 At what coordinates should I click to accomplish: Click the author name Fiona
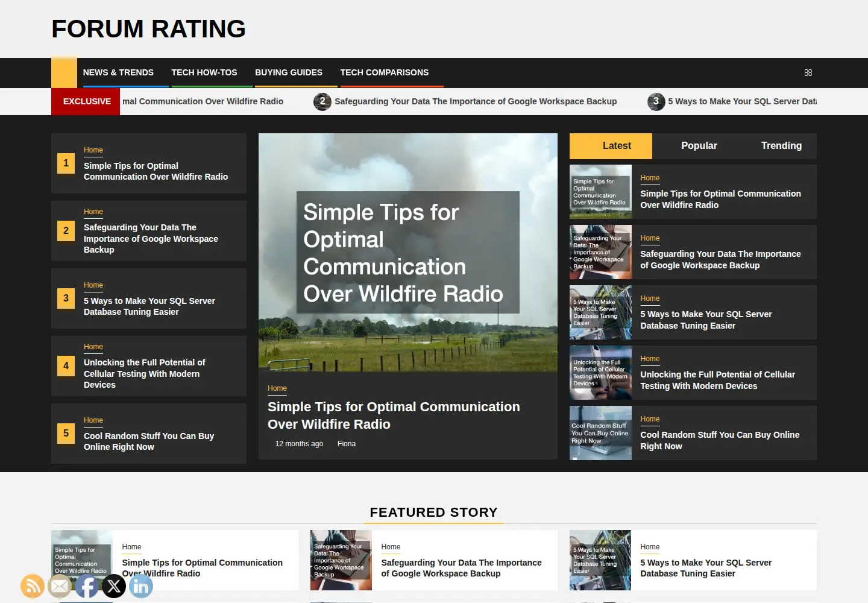(x=347, y=444)
